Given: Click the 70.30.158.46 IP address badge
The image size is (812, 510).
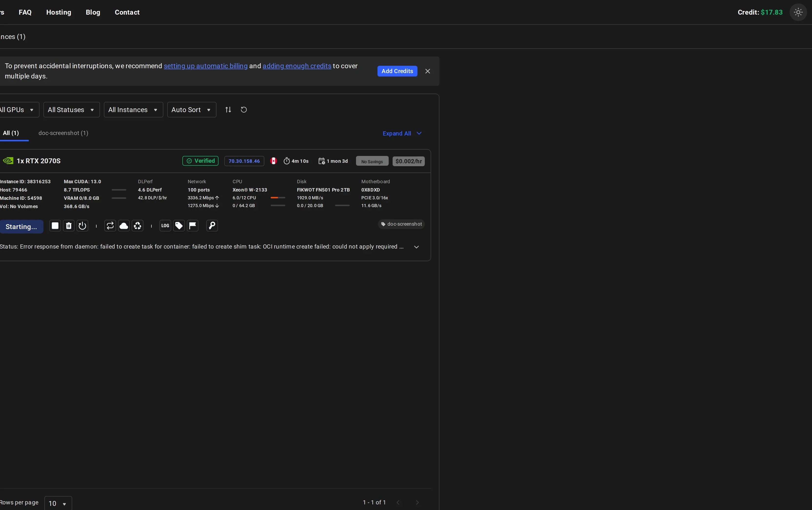Looking at the screenshot, I should tap(244, 161).
